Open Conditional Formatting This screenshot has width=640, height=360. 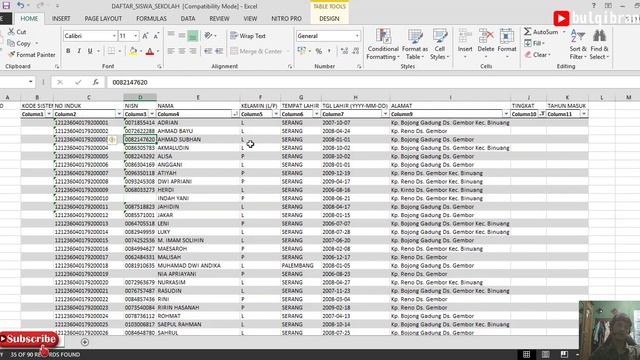383,44
